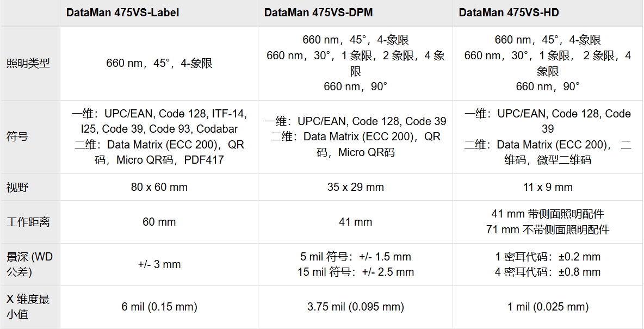Click the +/- 3 mm depth cell
Viewport: 644px width, 329px height.
pyautogui.click(x=159, y=264)
